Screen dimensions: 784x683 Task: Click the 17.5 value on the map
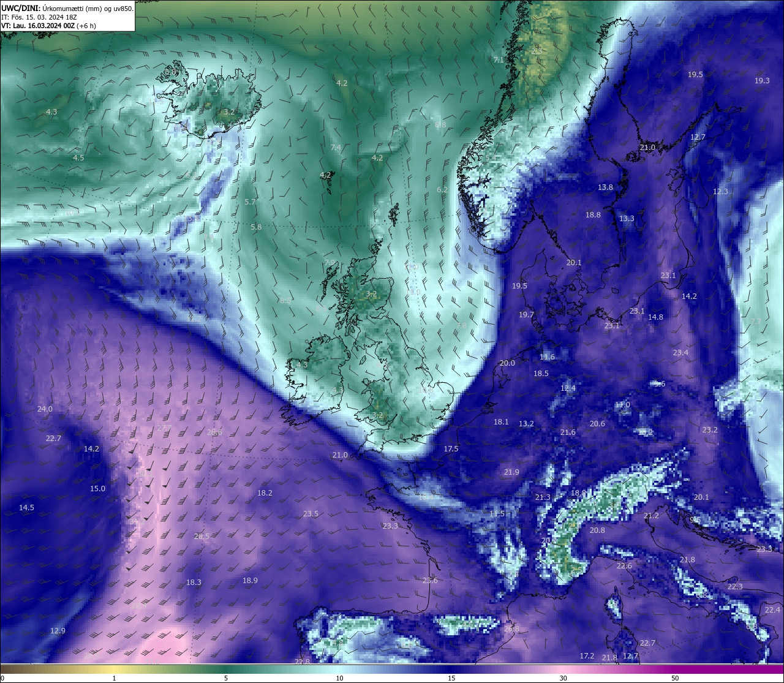coord(451,449)
